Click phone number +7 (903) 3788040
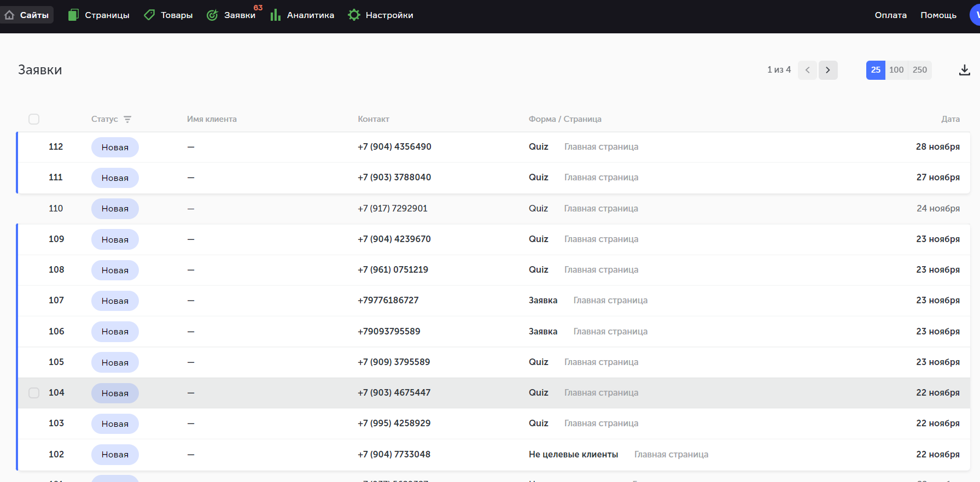980x482 pixels. coord(394,177)
